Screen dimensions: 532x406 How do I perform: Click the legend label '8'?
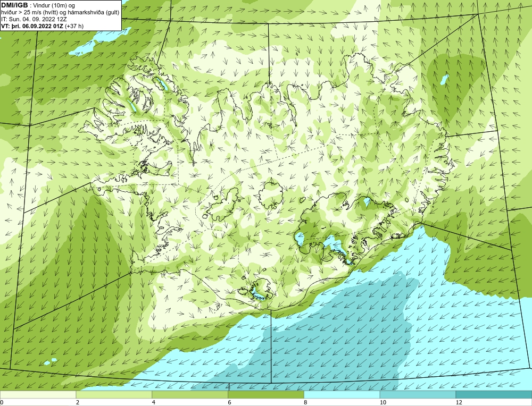click(x=306, y=402)
